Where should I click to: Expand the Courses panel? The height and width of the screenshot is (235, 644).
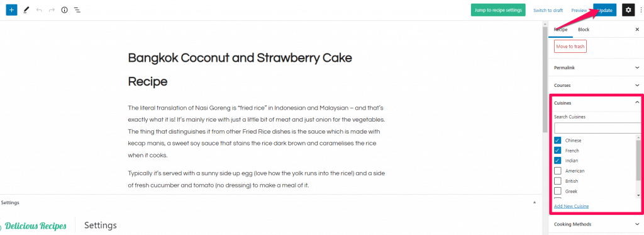(x=596, y=85)
